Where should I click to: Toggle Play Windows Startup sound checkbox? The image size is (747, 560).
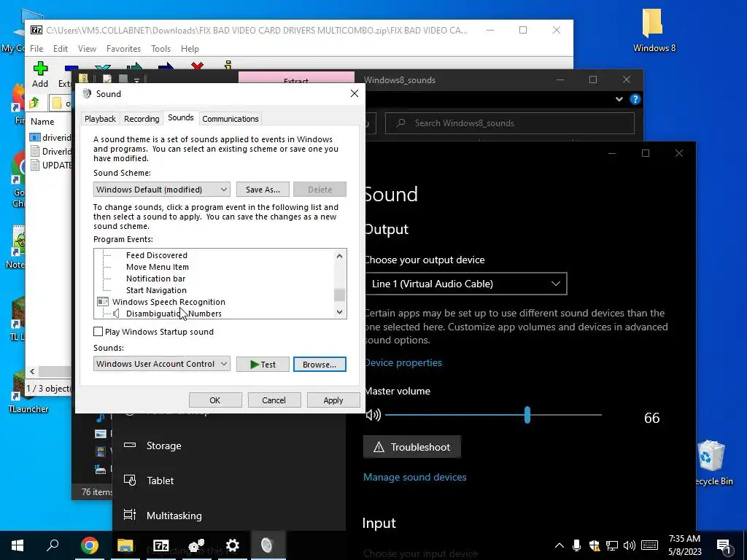tap(98, 332)
